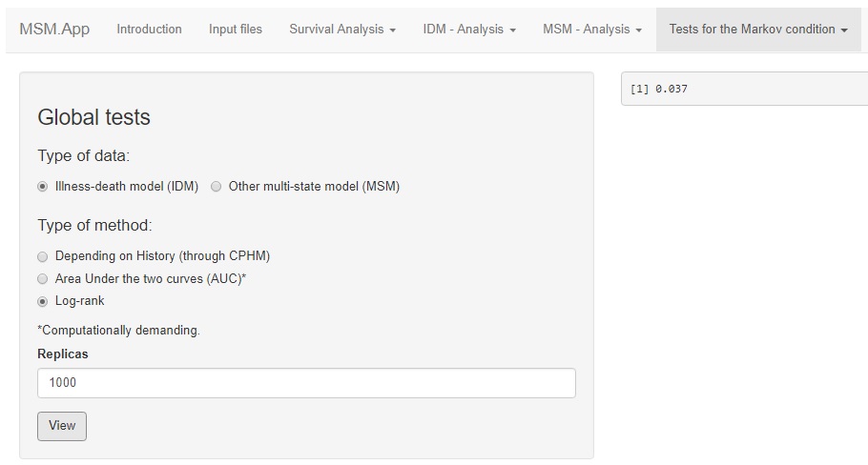Select Illness-death model (IDM) radio button
Screen dimensions: 868x465
(42, 187)
